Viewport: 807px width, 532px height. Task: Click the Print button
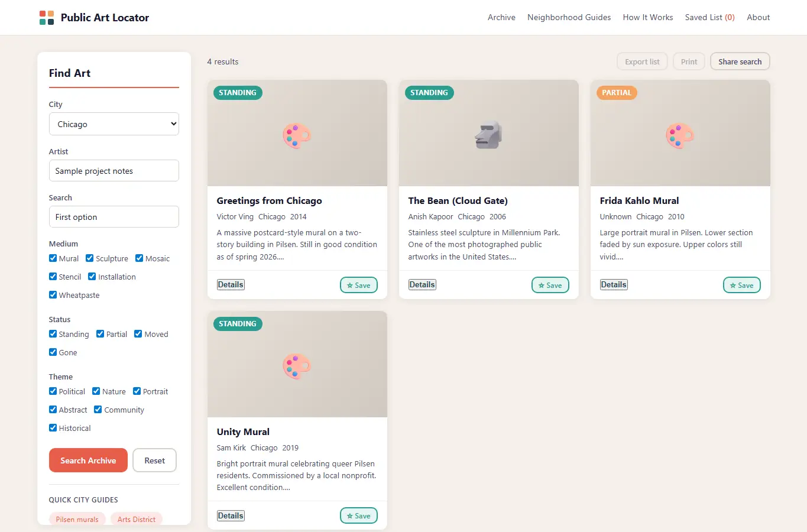point(689,61)
